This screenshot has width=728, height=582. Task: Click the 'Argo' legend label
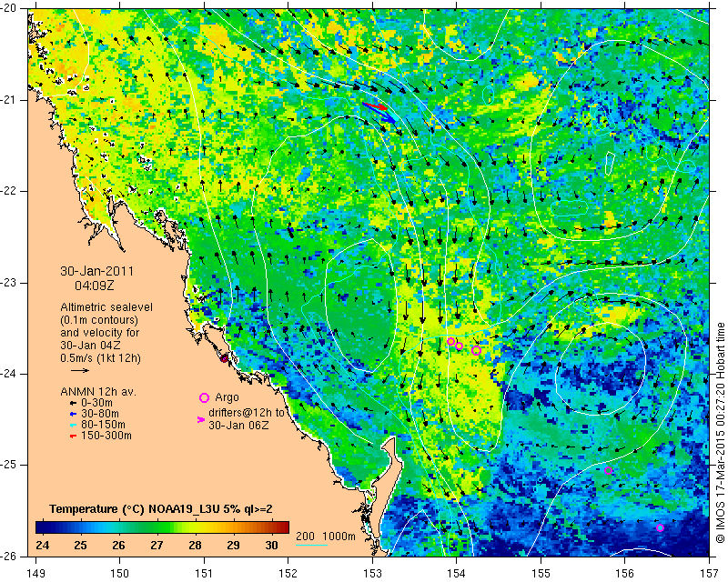[227, 397]
